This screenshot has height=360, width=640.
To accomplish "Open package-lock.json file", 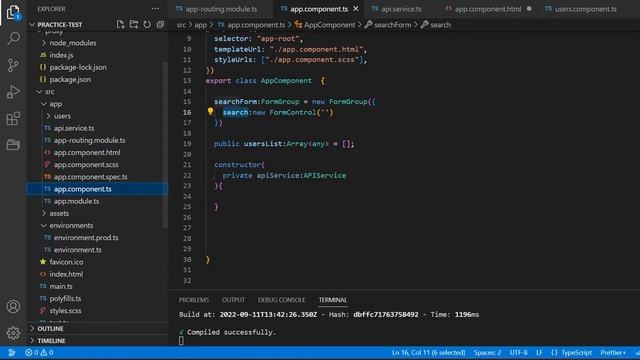I will [78, 67].
